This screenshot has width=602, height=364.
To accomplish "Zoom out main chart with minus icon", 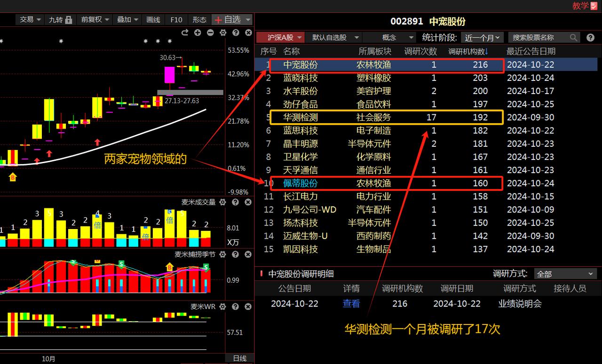I will 210,32.
